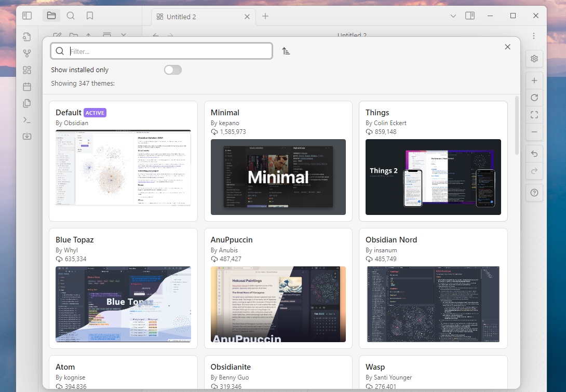Viewport: 566px width, 392px height.
Task: Select the Things theme preview
Action: click(433, 177)
